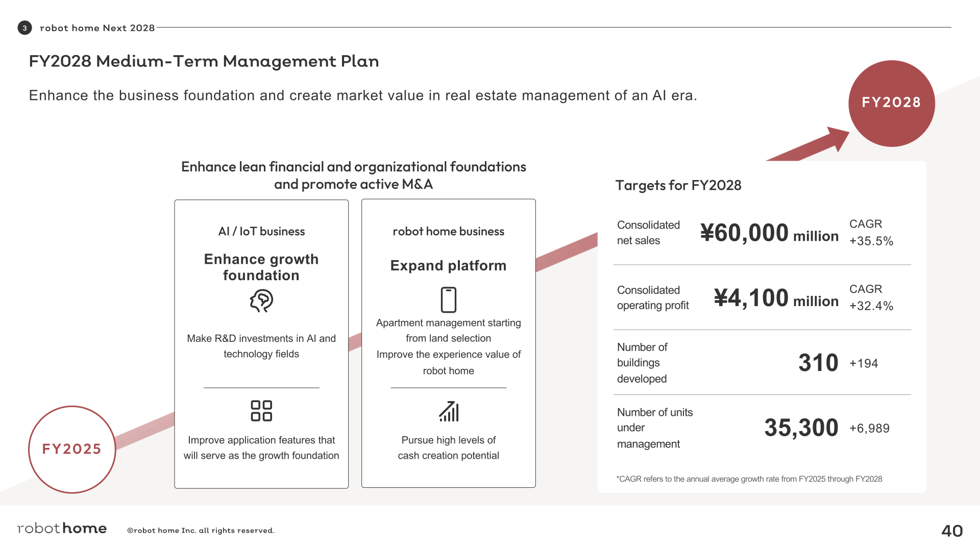Click the Targets for FY2028 heading
The height and width of the screenshot is (551, 980).
click(678, 185)
